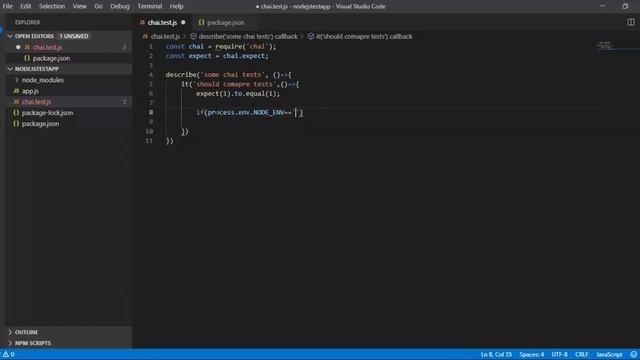Open chai.test.js in the file tree
The image size is (640, 360).
coord(36,102)
